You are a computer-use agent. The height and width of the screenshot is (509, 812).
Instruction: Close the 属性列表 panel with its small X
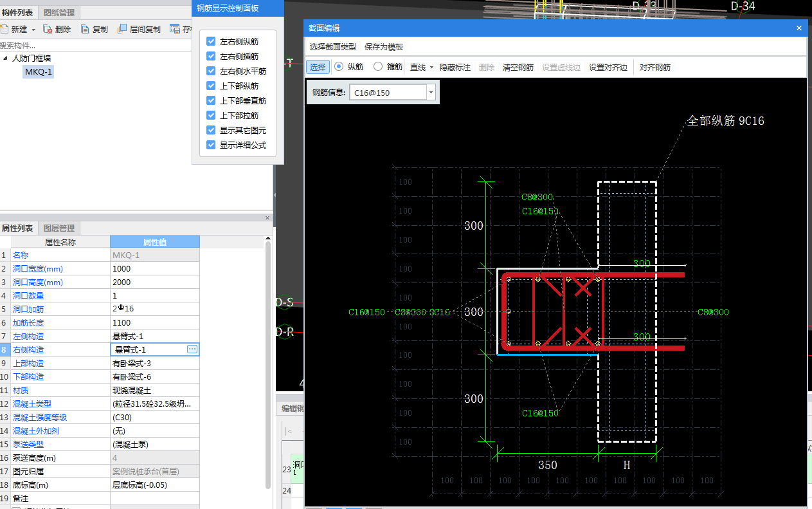click(x=268, y=218)
